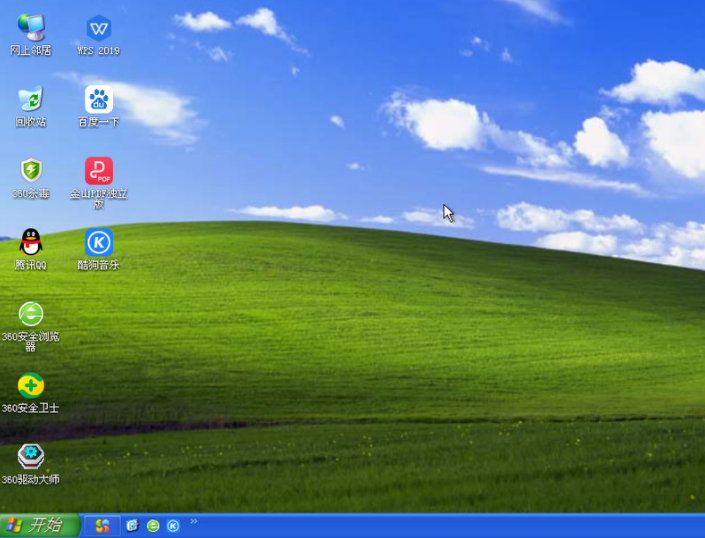The width and height of the screenshot is (705, 538).
Task: Click the 360 Antivirus (360杀毒) icon
Action: pyautogui.click(x=30, y=170)
